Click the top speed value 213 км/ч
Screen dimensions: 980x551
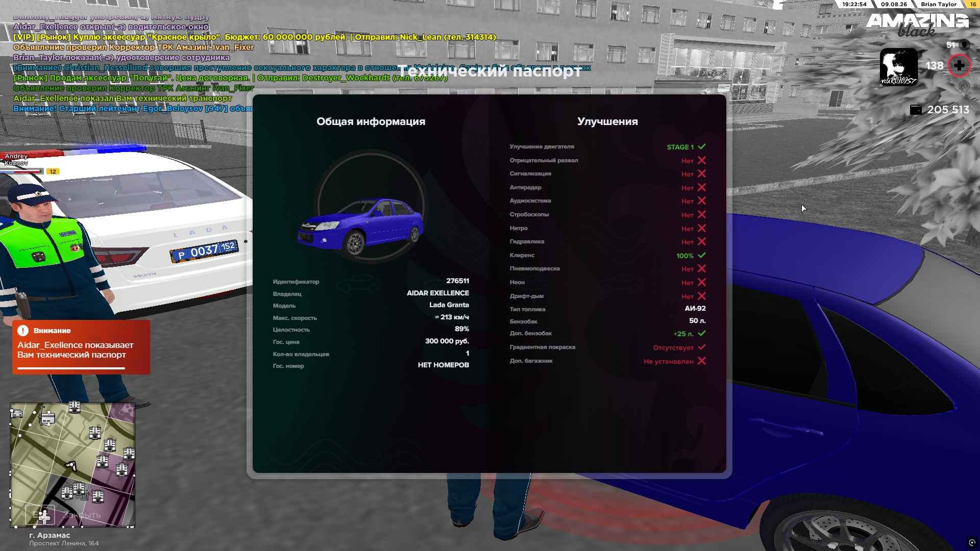(452, 317)
